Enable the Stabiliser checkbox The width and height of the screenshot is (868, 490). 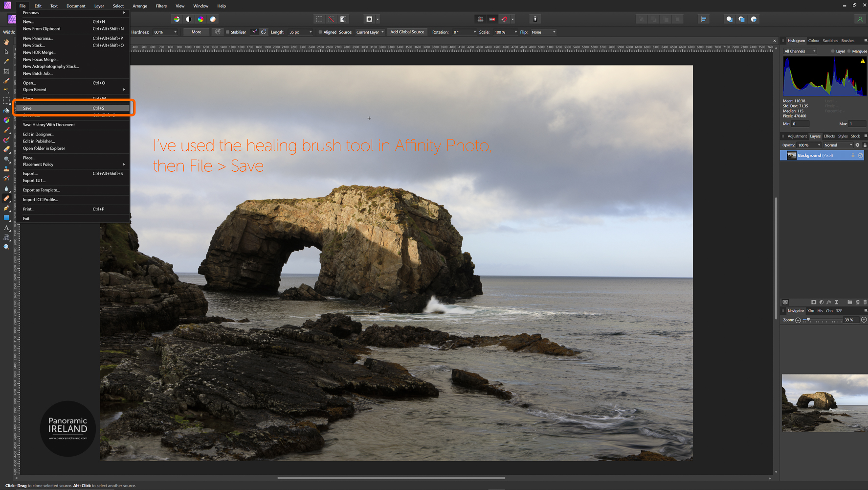pos(227,32)
